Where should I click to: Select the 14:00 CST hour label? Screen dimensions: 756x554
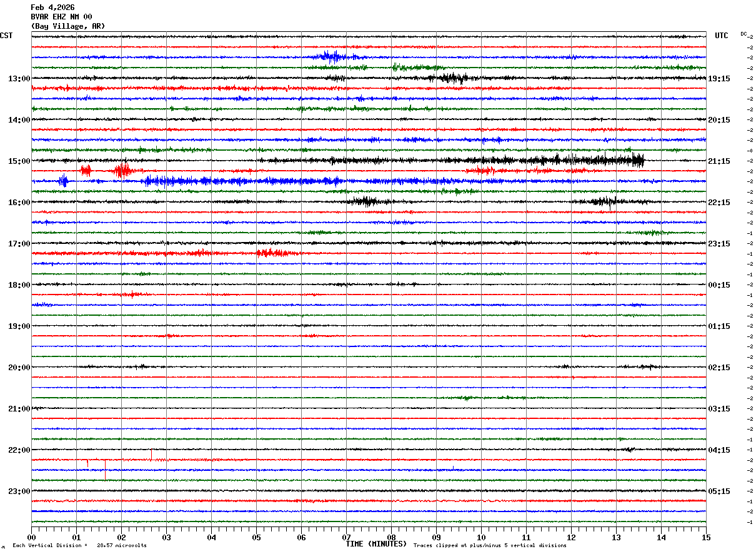[x=19, y=120]
